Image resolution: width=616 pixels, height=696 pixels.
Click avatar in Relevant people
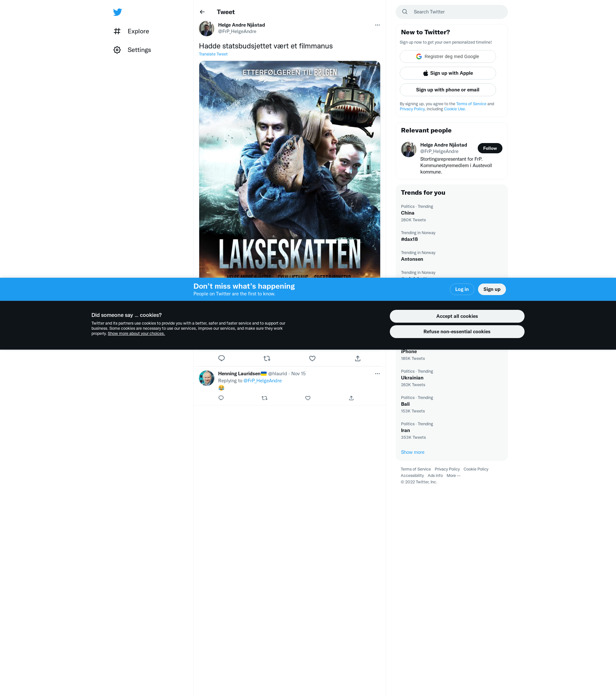coord(409,149)
